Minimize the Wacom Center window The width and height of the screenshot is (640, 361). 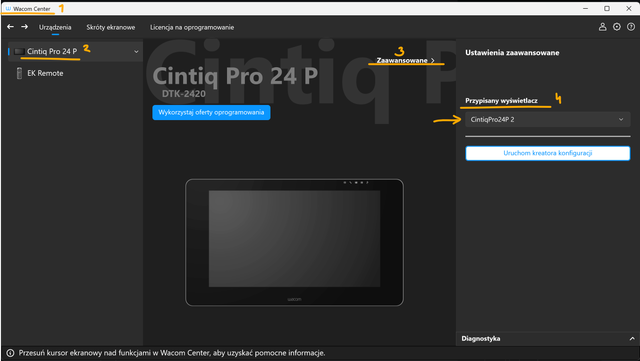(x=585, y=8)
